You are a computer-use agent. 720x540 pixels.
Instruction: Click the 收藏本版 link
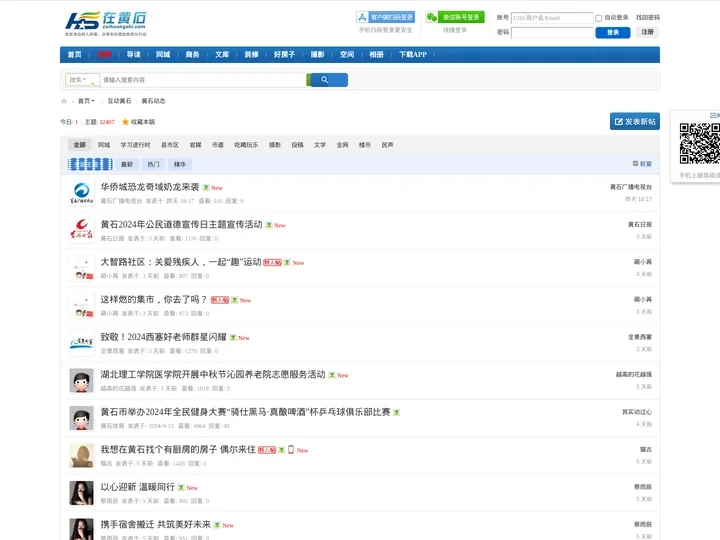pos(143,122)
